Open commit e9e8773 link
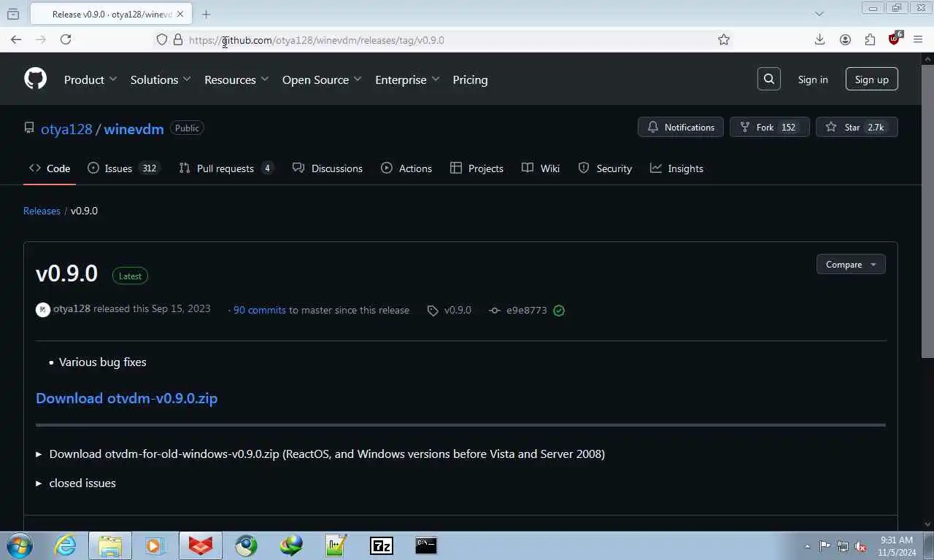Viewport: 934px width, 560px height. point(518,310)
